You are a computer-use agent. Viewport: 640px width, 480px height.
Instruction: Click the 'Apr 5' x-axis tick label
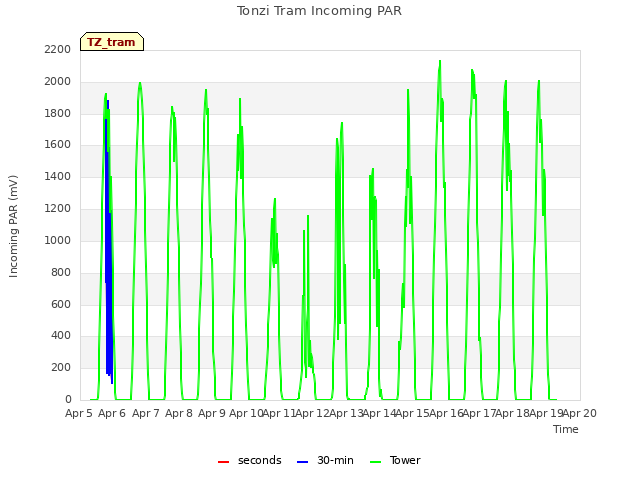(78, 413)
